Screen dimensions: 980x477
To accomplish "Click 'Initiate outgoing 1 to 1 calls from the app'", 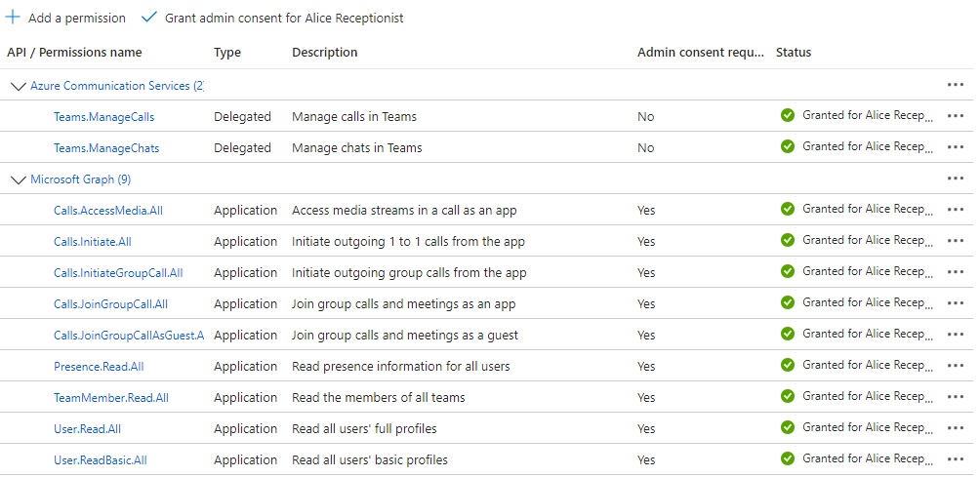I will [x=408, y=242].
